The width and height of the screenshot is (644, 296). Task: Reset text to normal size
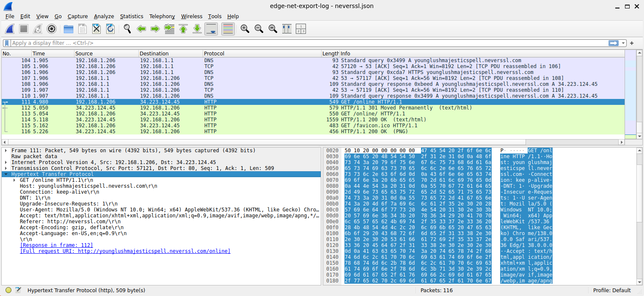pyautogui.click(x=272, y=29)
